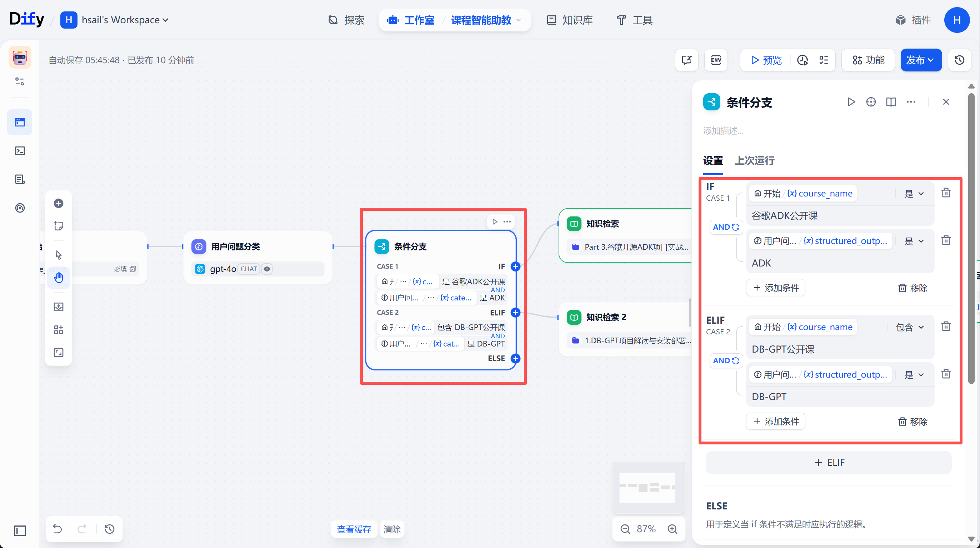Zoom in the canvas

672,529
